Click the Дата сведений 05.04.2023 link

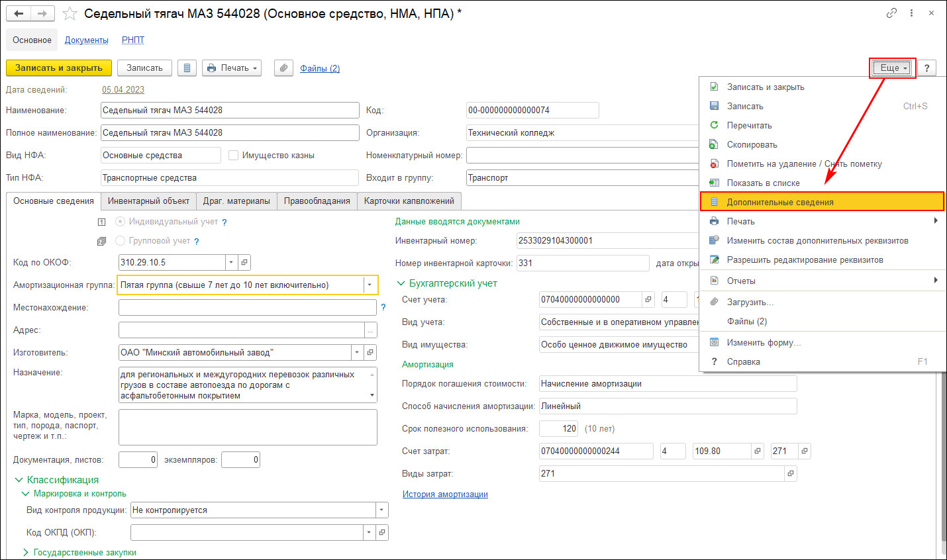[123, 89]
